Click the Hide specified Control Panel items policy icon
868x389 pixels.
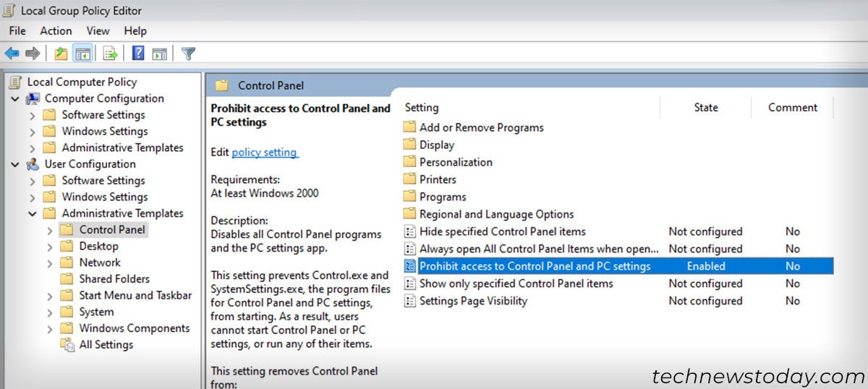click(x=409, y=231)
